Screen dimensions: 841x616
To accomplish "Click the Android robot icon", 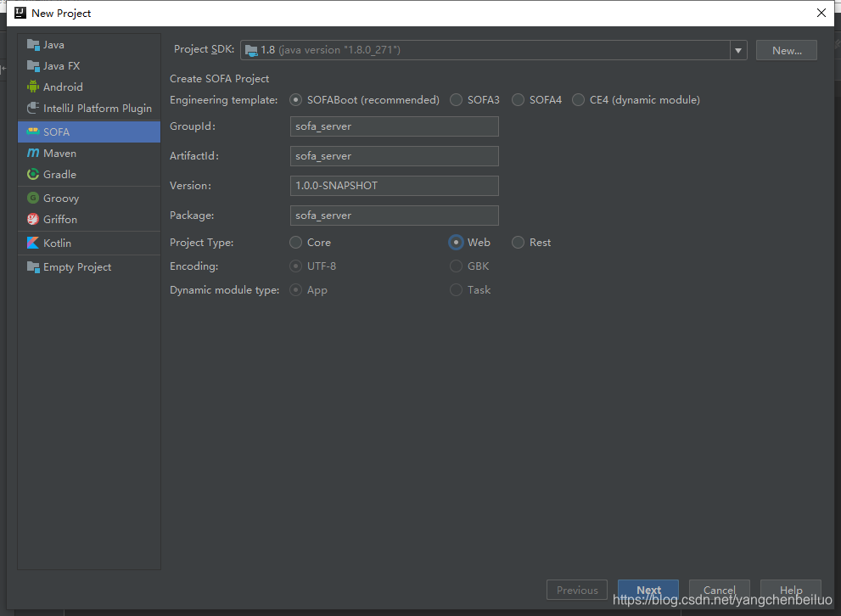I will 33,87.
